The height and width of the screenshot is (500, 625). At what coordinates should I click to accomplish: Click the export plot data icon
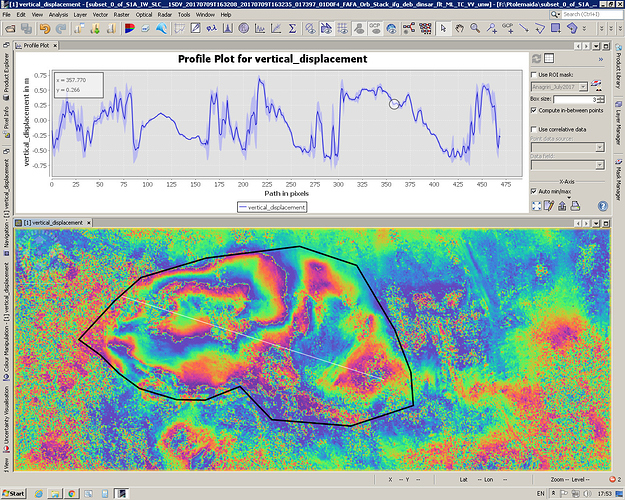[x=562, y=206]
